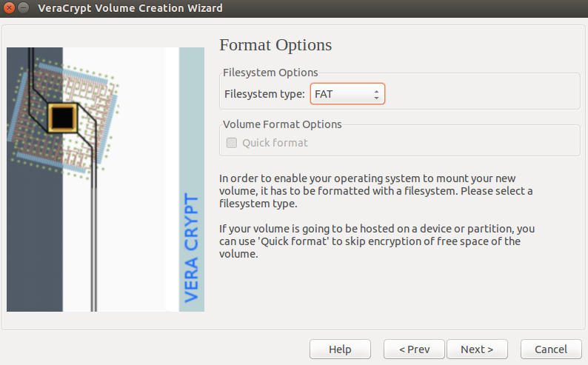Close the VeraCrypt wizard window
Image resolution: width=588 pixels, height=365 pixels.
[x=10, y=8]
